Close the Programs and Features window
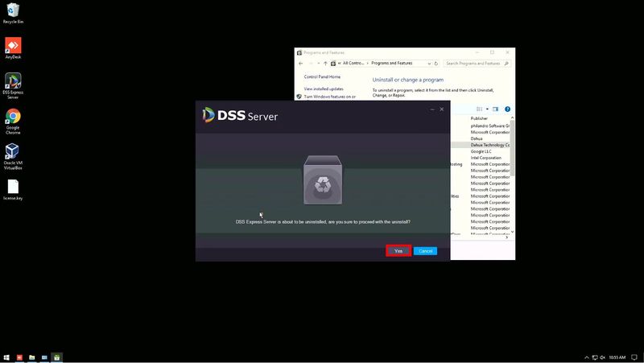Screen dimensions: 644x363 [507, 52]
